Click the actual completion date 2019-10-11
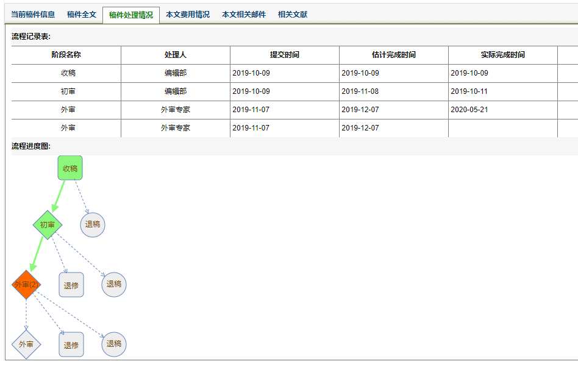The height and width of the screenshot is (392, 578). tap(469, 91)
